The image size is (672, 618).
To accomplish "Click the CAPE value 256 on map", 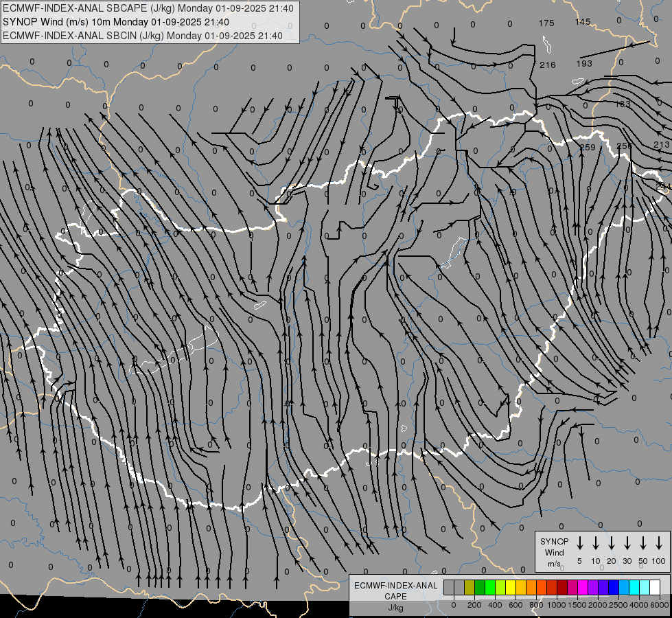I will (x=624, y=146).
